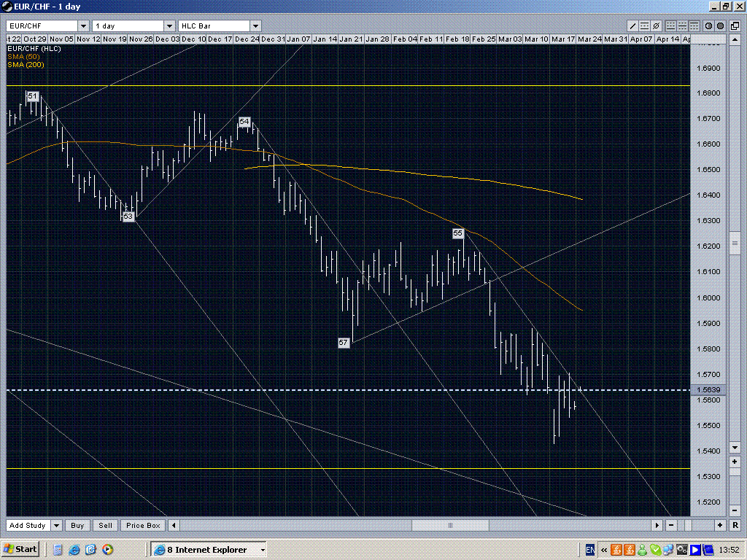Click the 1.6900 price axis label
Viewport: 747px width, 560px height.
coord(708,68)
